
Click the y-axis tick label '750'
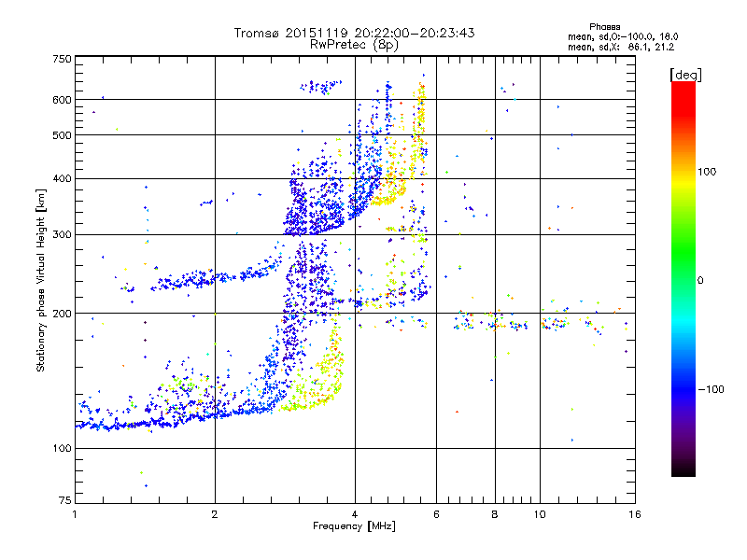62,59
